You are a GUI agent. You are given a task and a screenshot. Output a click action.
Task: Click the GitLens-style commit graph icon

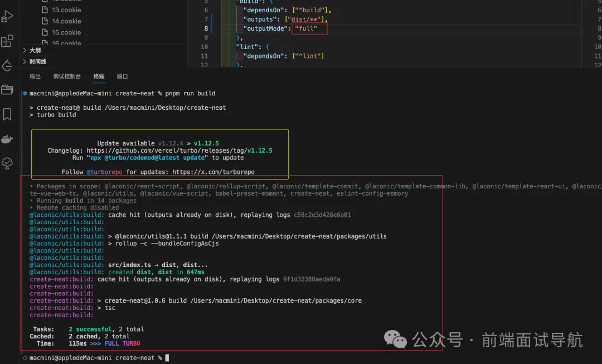coord(7,66)
